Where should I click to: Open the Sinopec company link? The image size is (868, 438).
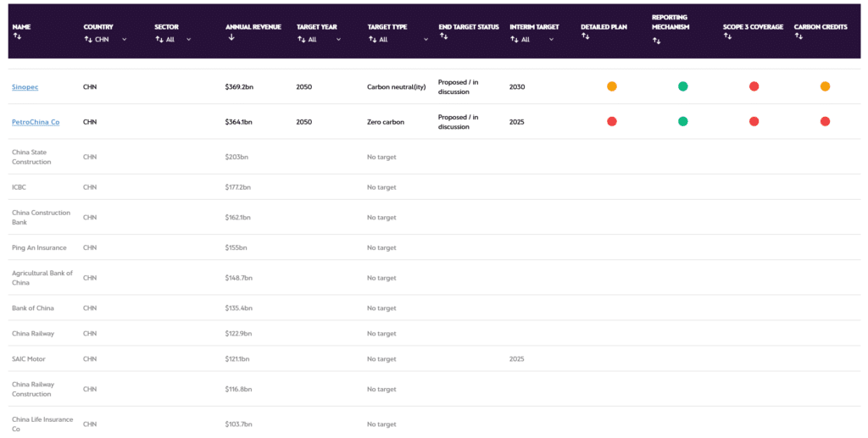point(25,86)
